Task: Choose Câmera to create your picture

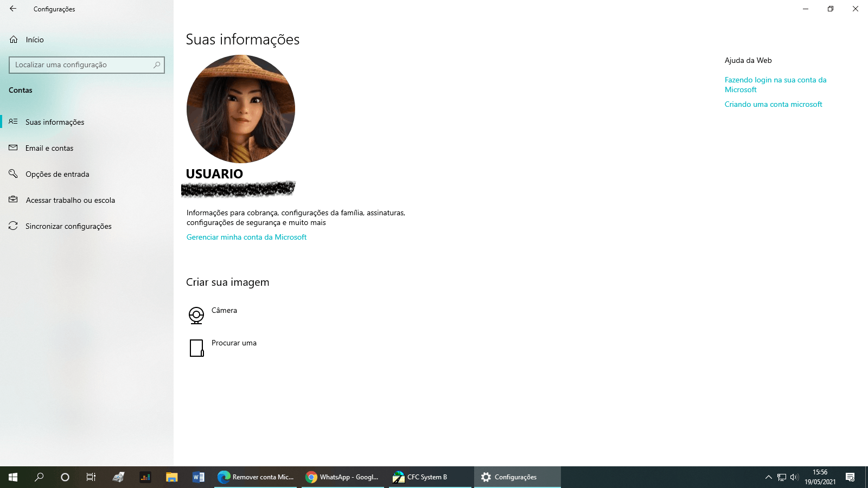Action: [213, 314]
